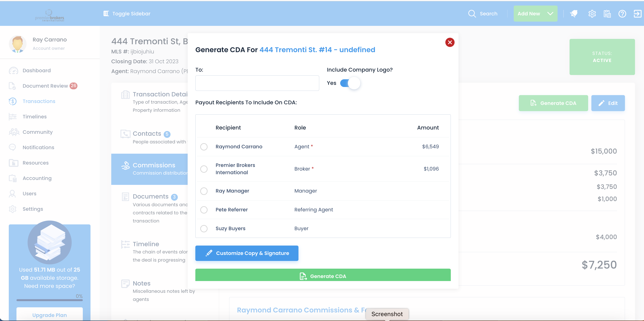Click the Notes section icon

pos(125,284)
